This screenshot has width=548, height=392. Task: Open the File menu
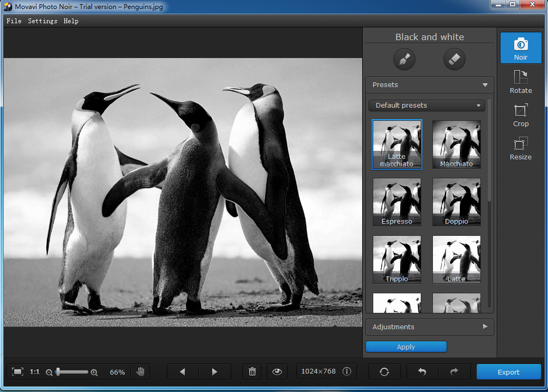(x=14, y=21)
